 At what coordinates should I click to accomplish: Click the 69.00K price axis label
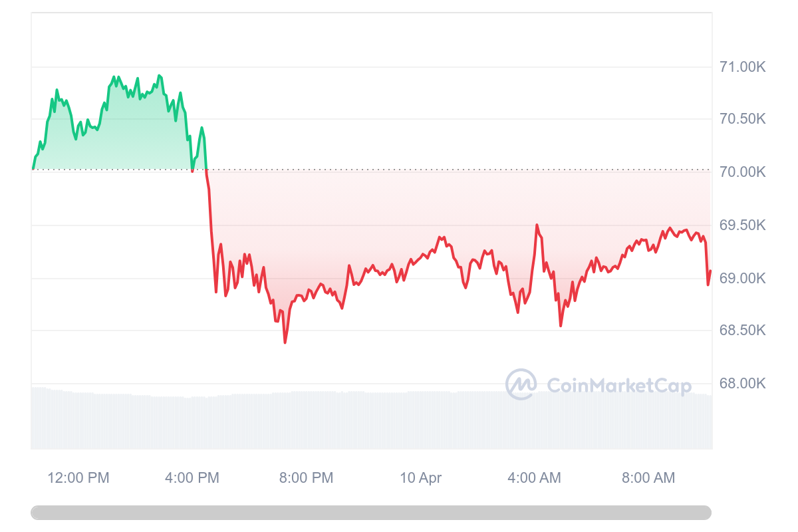[x=743, y=278]
